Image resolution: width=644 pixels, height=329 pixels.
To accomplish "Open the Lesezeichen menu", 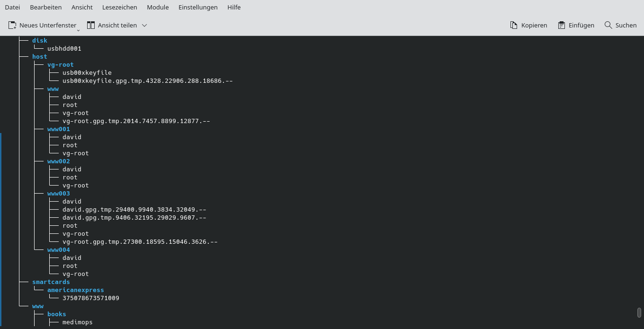I will tap(119, 7).
